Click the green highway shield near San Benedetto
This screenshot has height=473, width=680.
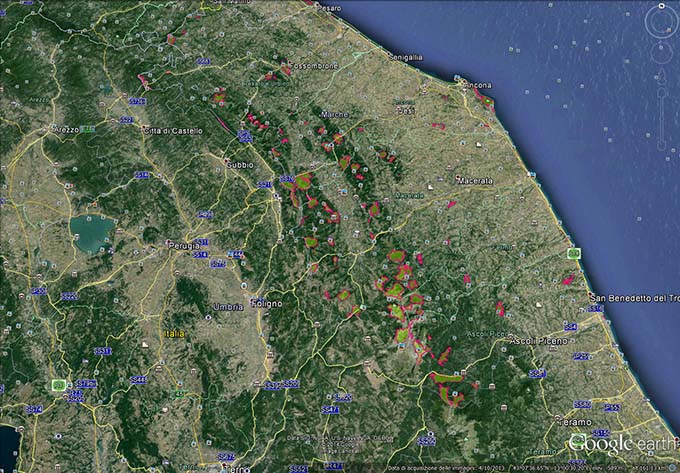(x=574, y=254)
